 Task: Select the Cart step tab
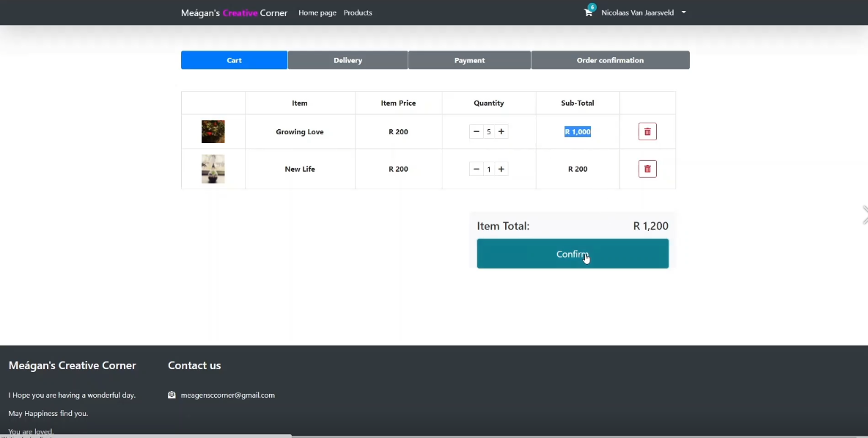(234, 60)
